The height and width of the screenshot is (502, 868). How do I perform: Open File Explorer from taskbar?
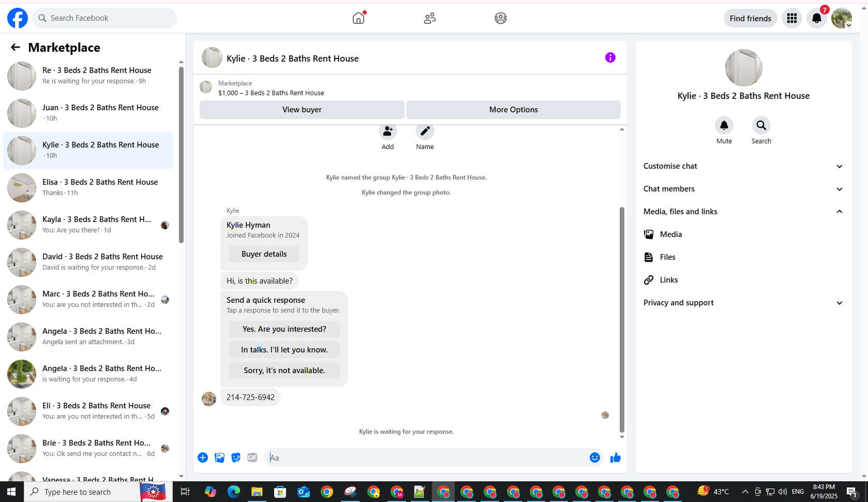coord(257,492)
